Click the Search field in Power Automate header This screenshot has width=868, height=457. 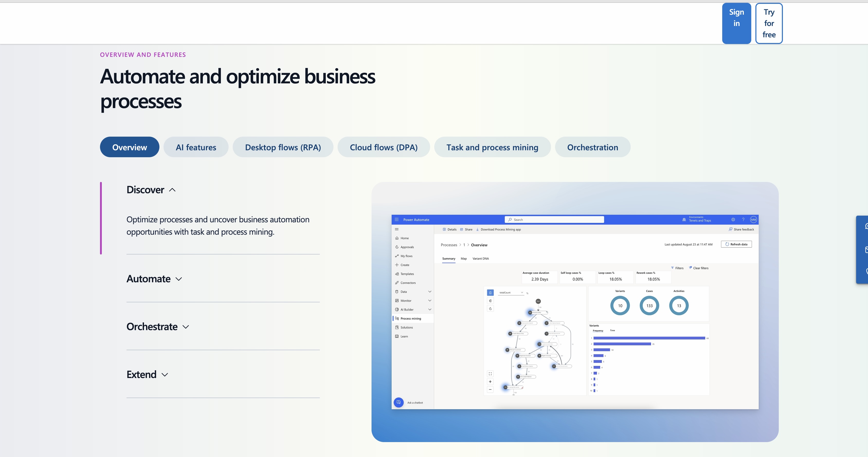(x=554, y=219)
